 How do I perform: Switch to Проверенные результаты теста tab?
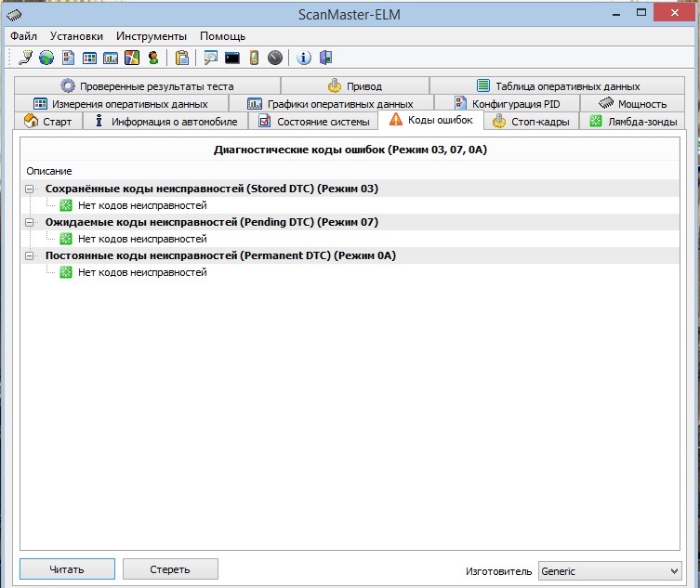[147, 85]
